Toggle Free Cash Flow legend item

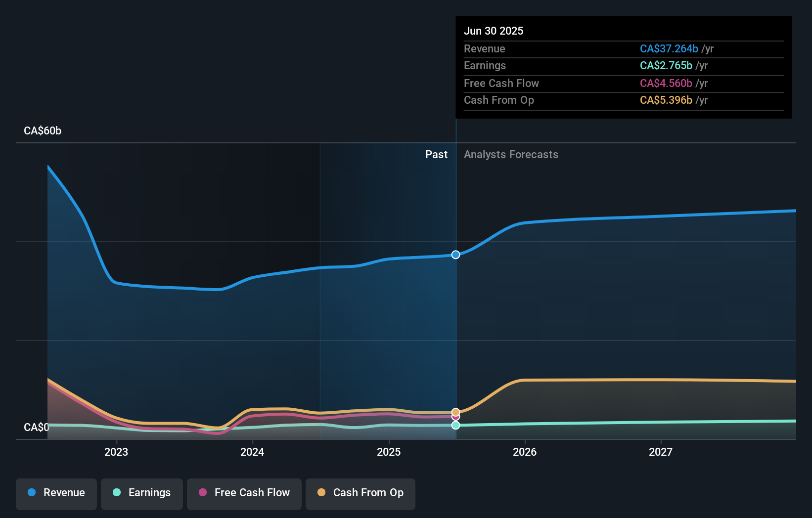tap(244, 494)
